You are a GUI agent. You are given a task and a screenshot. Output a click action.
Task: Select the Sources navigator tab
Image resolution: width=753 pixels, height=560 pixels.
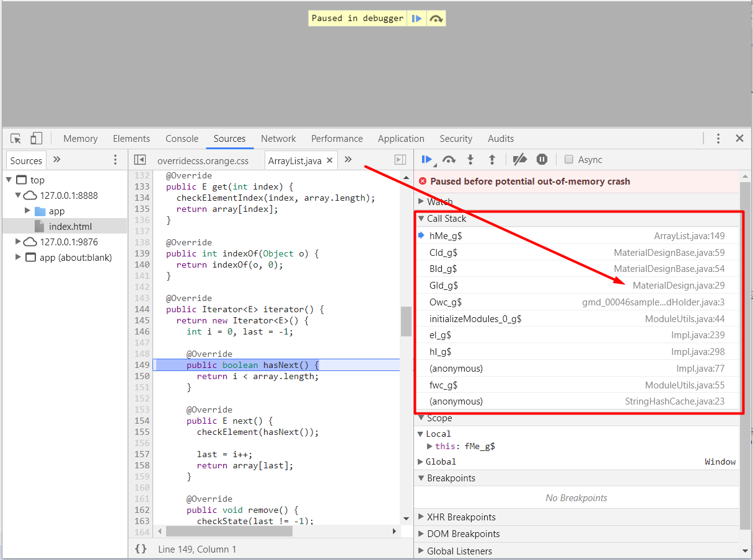(x=26, y=160)
